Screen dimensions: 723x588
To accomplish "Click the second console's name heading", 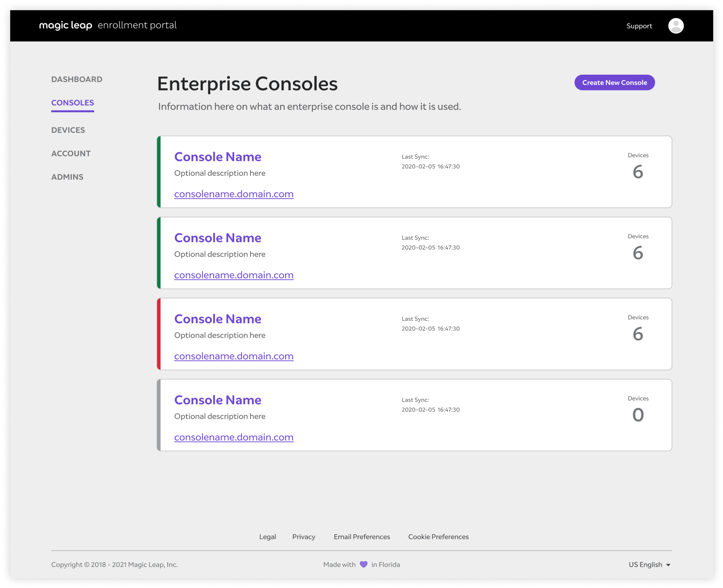I will [218, 238].
